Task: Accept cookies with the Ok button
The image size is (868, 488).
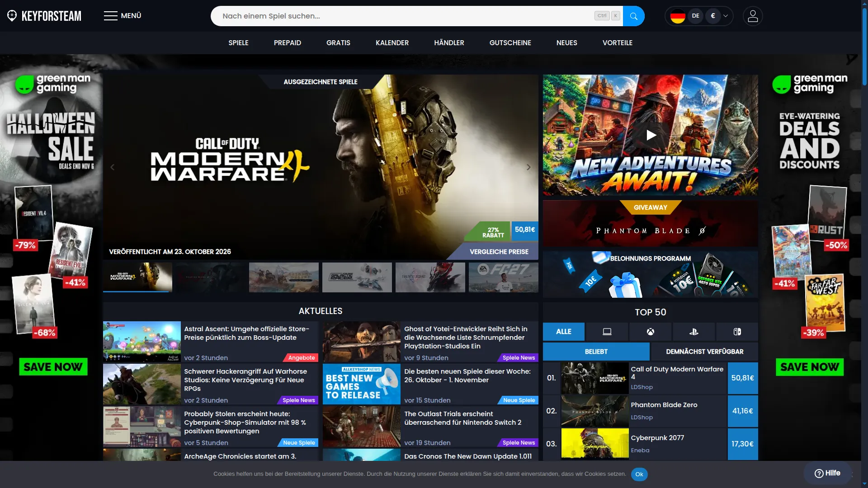Action: (639, 474)
